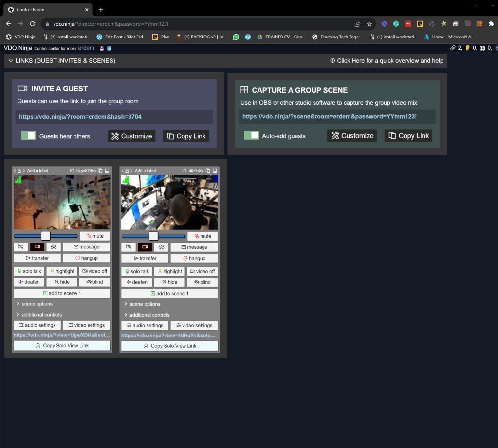Collapse the Links (Guest Invites & Scenes) section
The height and width of the screenshot is (448, 498).
(x=11, y=61)
